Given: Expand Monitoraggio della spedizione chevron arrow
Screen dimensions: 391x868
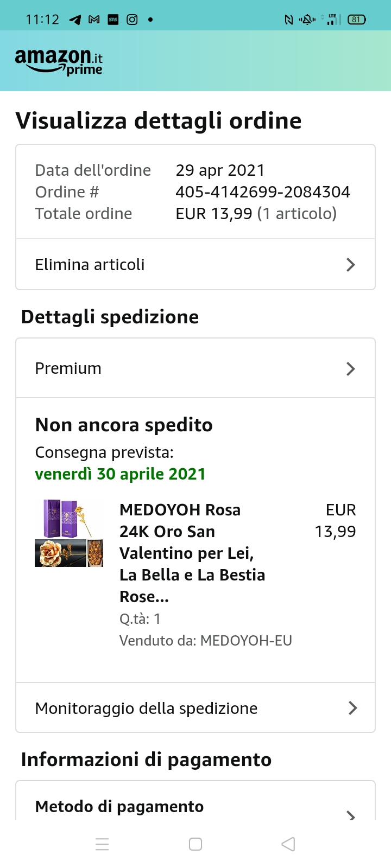Looking at the screenshot, I should point(352,708).
